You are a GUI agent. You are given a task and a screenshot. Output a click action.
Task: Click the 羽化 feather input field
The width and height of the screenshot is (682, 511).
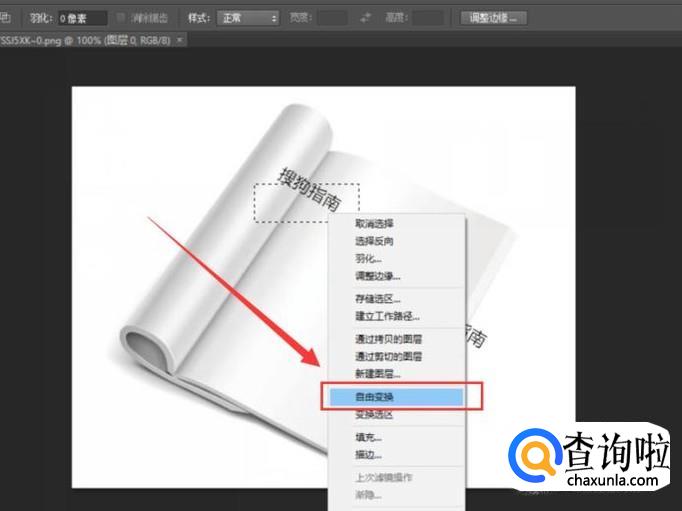click(81, 18)
